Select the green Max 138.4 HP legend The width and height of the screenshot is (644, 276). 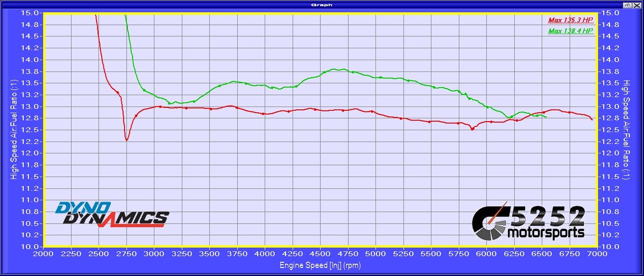click(x=571, y=31)
